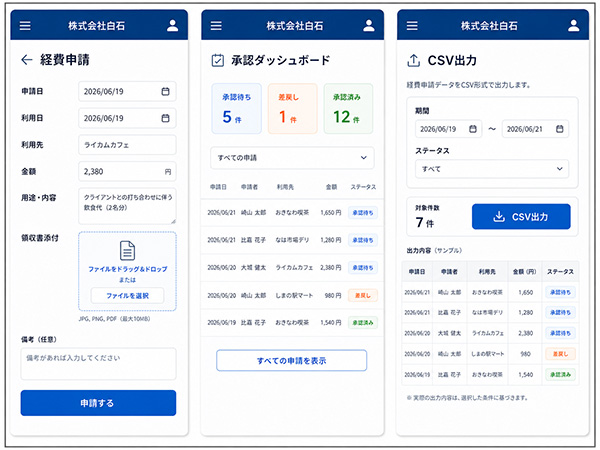Click the ファイルをドラッグ&ドロップ upload area text

(127, 269)
